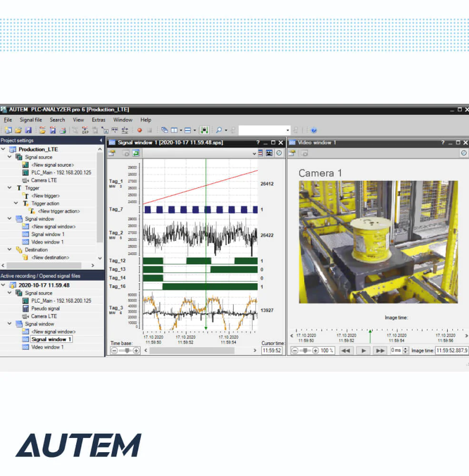Collapse the Trigger action tree node

click(16, 203)
